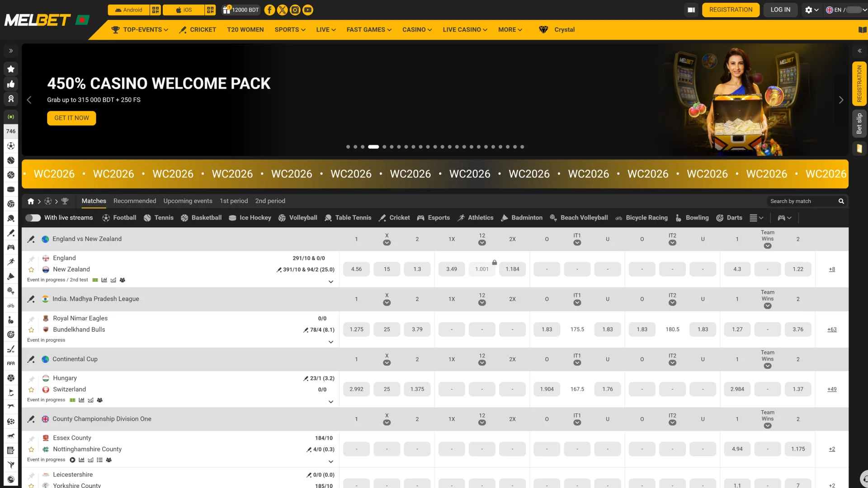Select football icon in left sidebar

11,146
